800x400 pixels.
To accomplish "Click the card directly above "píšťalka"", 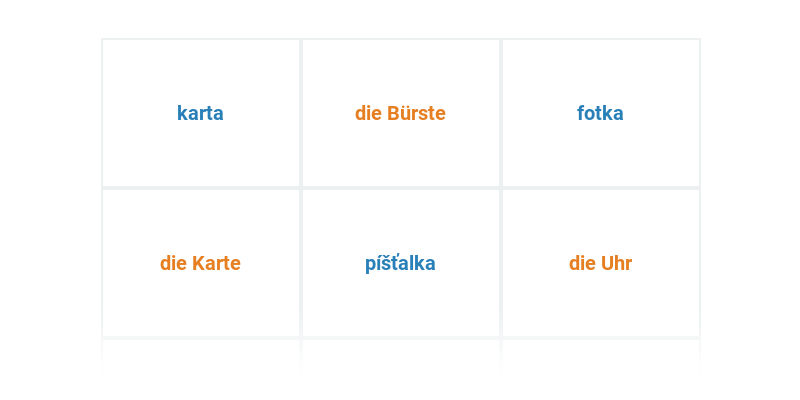I will 401,113.
